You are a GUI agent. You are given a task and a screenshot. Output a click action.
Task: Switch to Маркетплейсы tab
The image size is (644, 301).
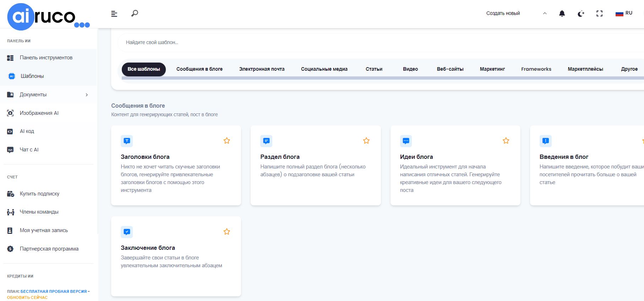pos(585,69)
